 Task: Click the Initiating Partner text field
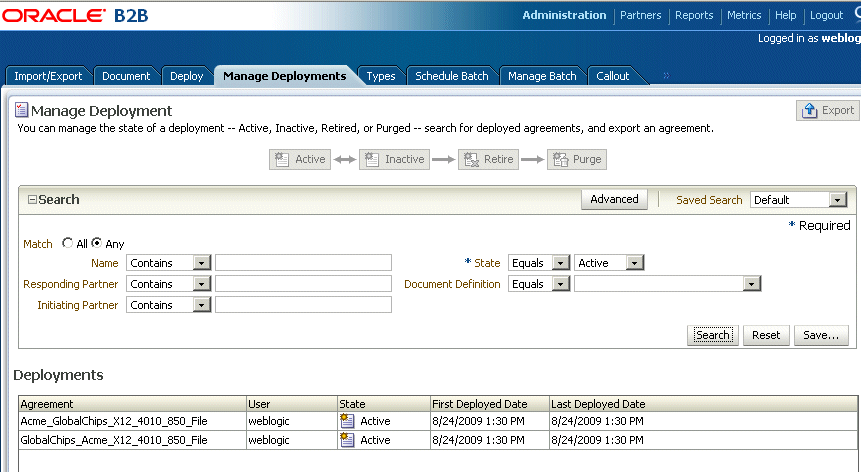[x=303, y=305]
